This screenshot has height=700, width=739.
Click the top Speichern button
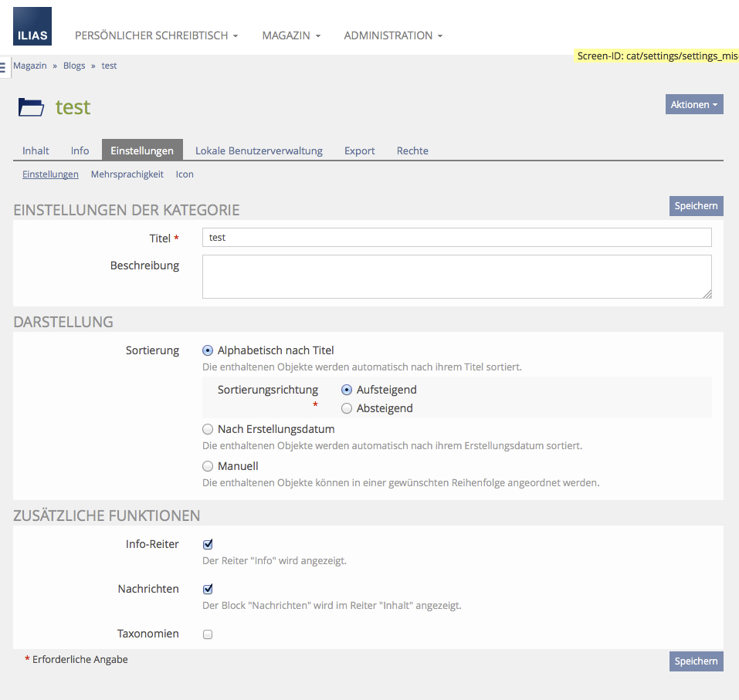(x=696, y=206)
